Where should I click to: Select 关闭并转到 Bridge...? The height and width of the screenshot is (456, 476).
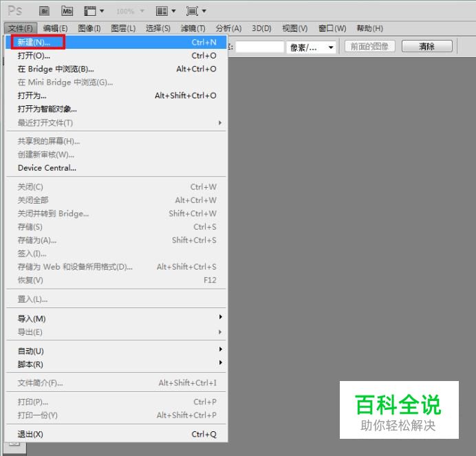point(116,213)
